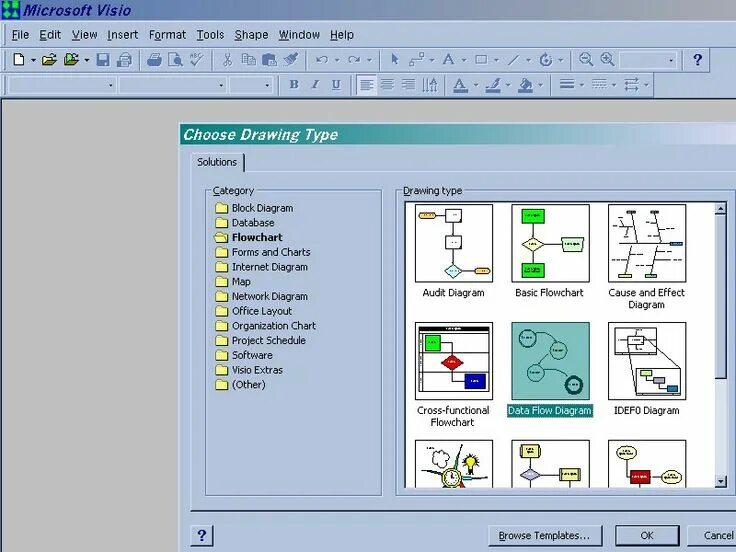736x552 pixels.
Task: Select the Connector tool
Action: coord(417,60)
